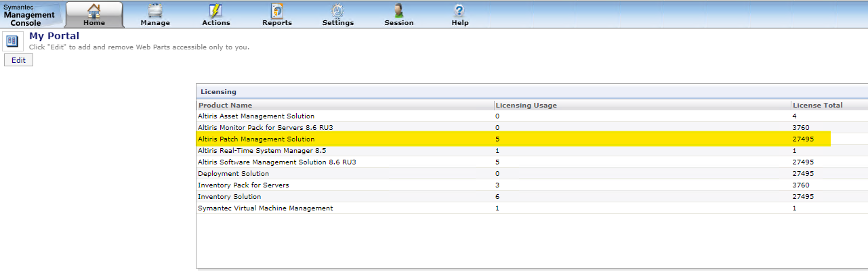The image size is (868, 272).
Task: Click the Symantec Management Console logo
Action: coord(30,14)
